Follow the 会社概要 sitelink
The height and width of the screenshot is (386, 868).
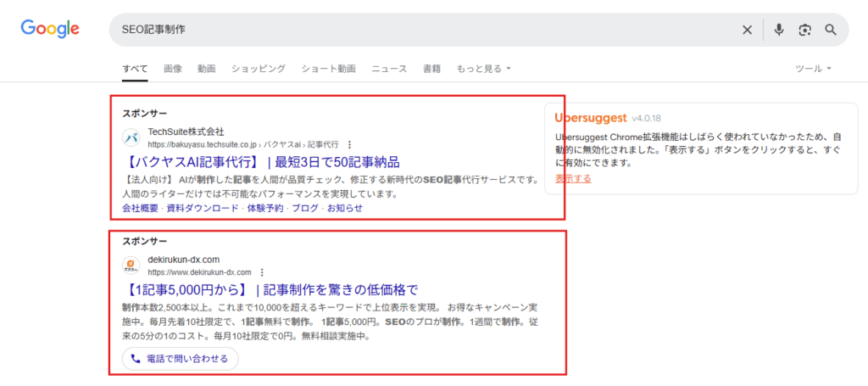[140, 208]
